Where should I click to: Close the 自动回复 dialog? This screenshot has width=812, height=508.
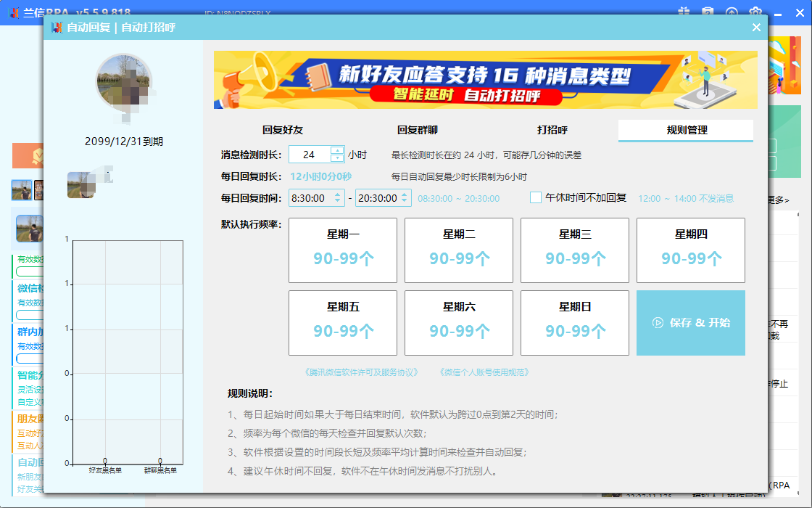pos(757,27)
